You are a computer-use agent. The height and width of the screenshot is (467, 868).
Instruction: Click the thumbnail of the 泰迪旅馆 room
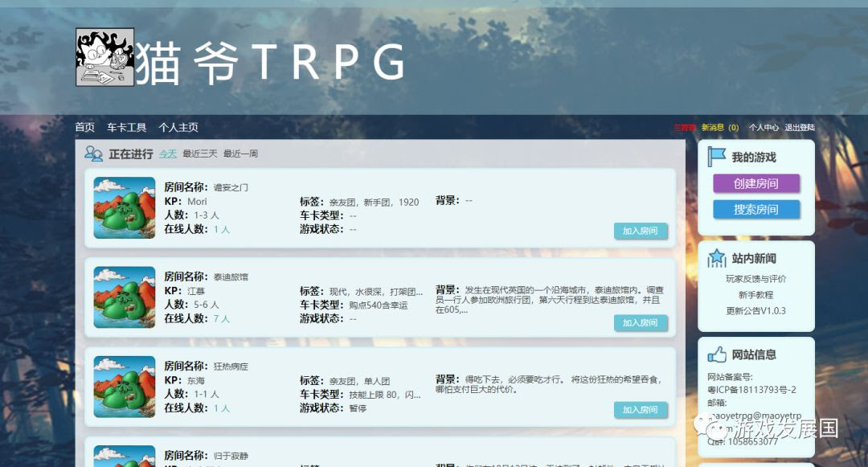click(x=125, y=297)
